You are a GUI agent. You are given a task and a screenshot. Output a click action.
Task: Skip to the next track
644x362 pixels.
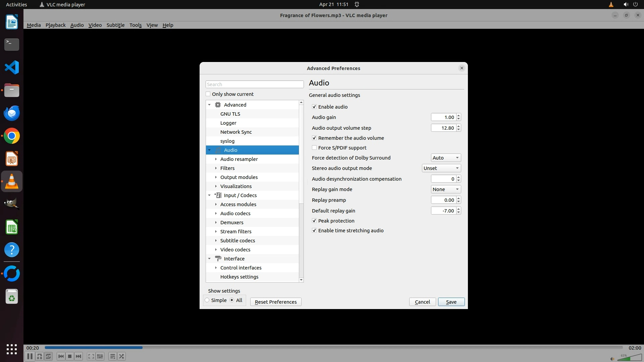78,356
